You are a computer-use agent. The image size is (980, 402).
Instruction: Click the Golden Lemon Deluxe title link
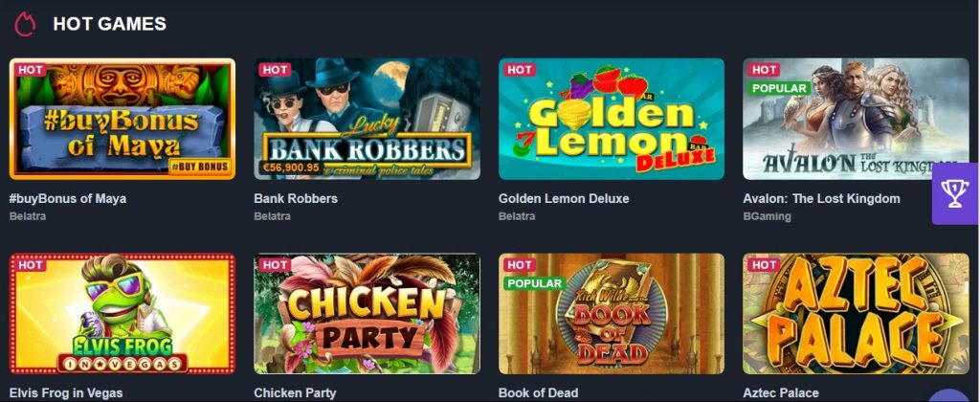(564, 199)
